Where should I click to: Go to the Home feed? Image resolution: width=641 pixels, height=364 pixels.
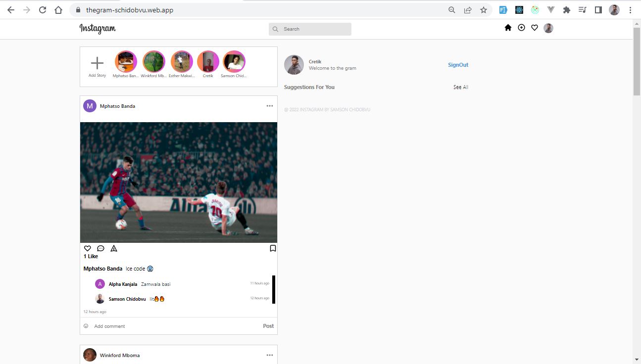click(508, 28)
